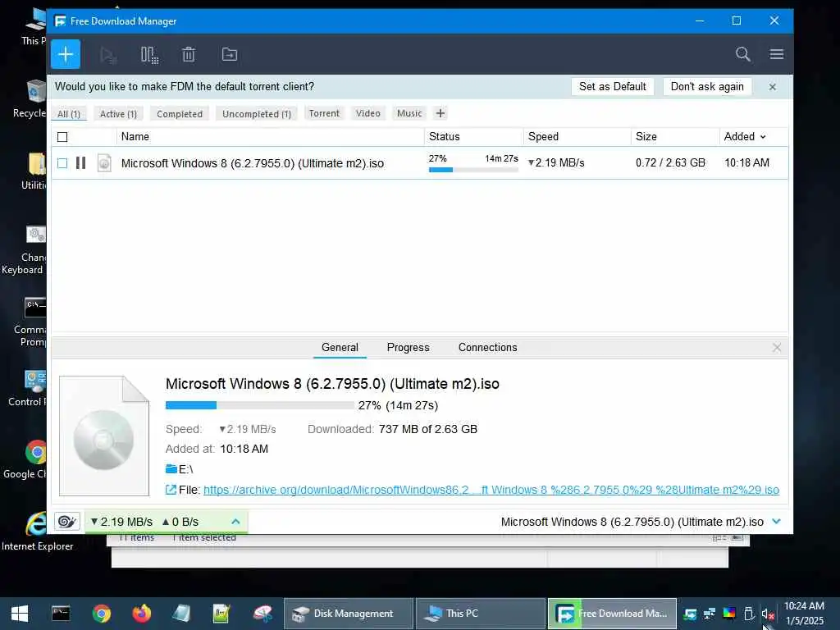Filter list by Music tag
Viewport: 840px width, 630px height.
(x=409, y=113)
